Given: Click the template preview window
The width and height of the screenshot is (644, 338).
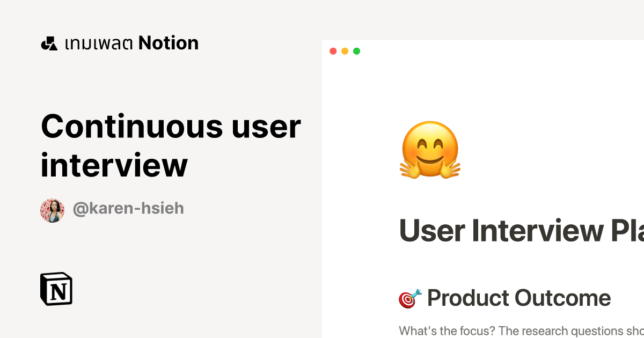Looking at the screenshot, I should 483,188.
